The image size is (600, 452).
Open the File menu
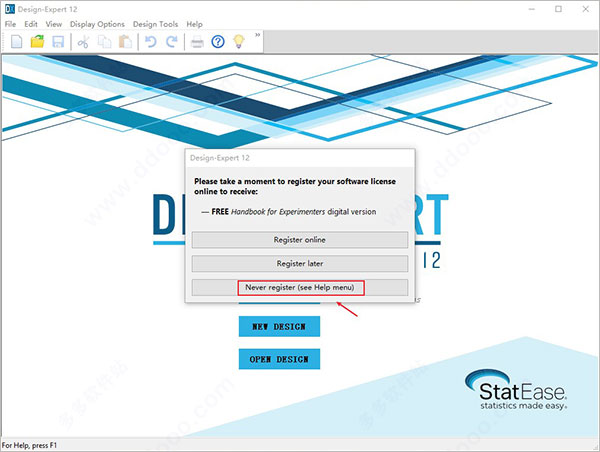[x=10, y=24]
